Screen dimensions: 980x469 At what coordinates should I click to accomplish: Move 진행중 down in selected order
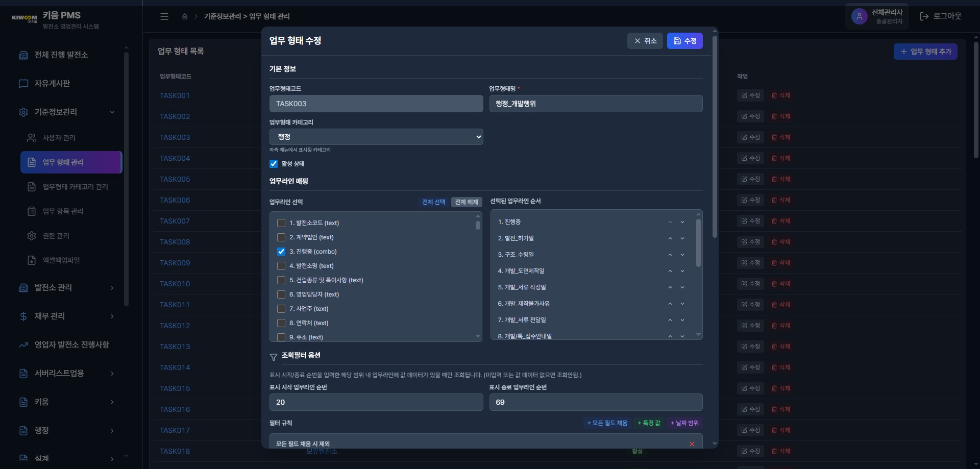(682, 222)
